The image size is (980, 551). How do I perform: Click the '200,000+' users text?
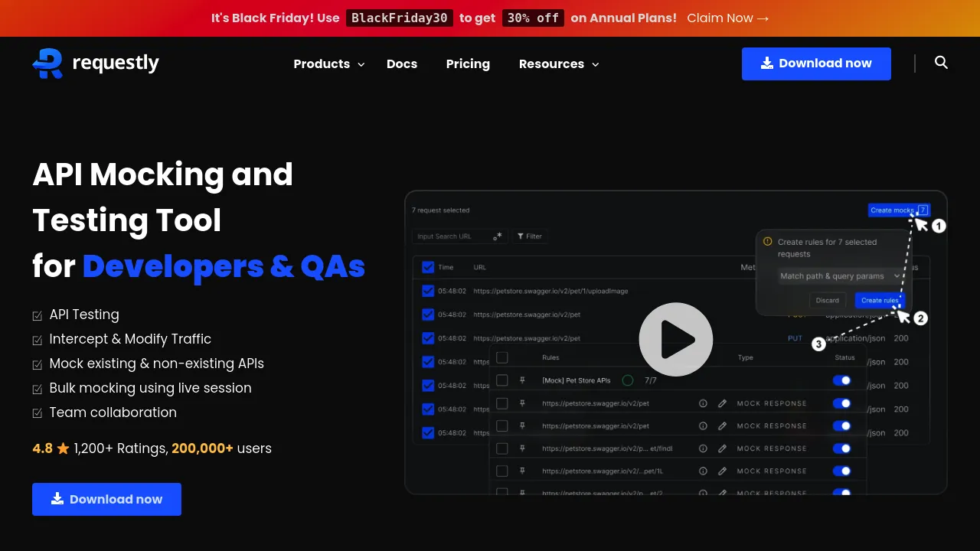tap(202, 448)
